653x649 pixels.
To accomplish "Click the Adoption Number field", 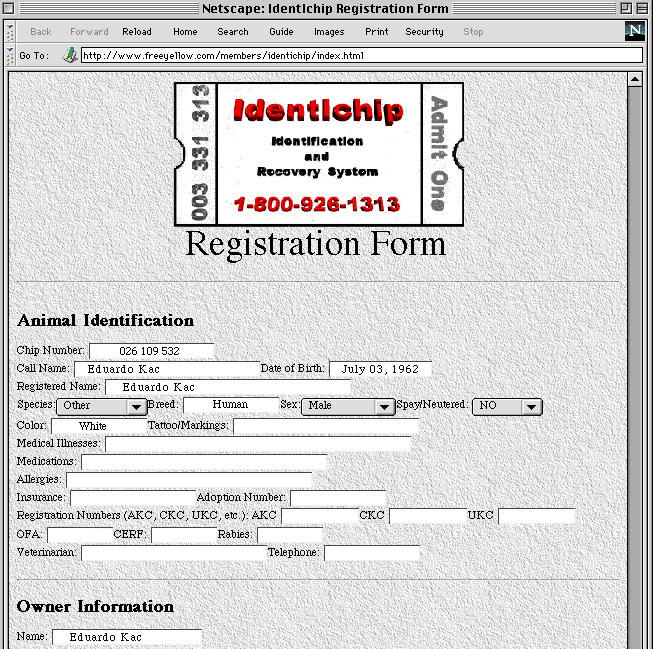I will click(x=338, y=498).
